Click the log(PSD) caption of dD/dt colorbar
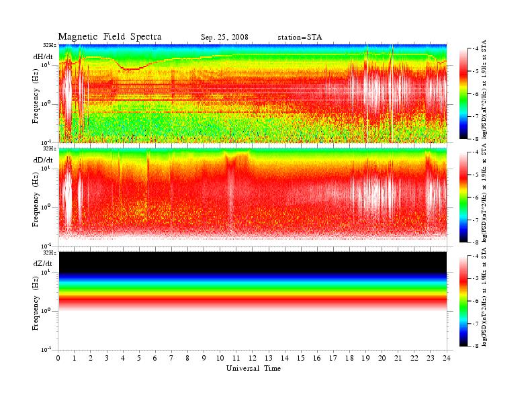Viewport: 532px width, 411px height. coord(484,193)
